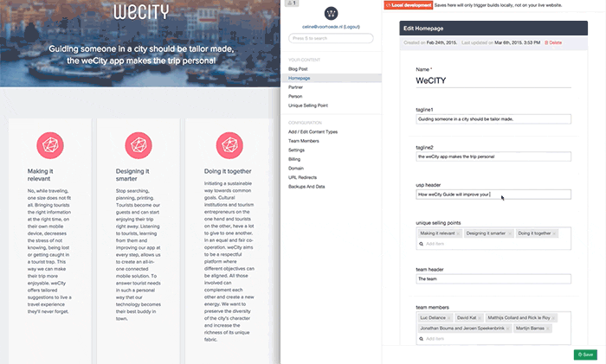Click the Logout link

coord(351,27)
